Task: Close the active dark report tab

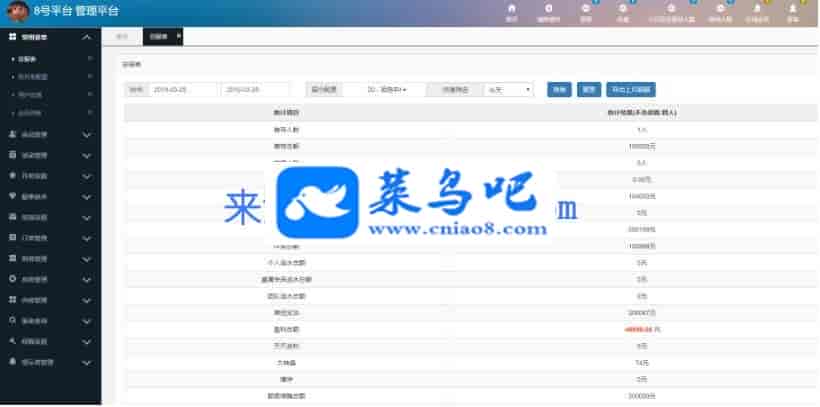Action: [179, 36]
